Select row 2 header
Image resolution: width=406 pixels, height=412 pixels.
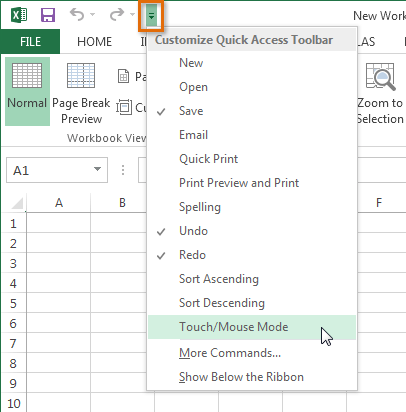coord(13,243)
